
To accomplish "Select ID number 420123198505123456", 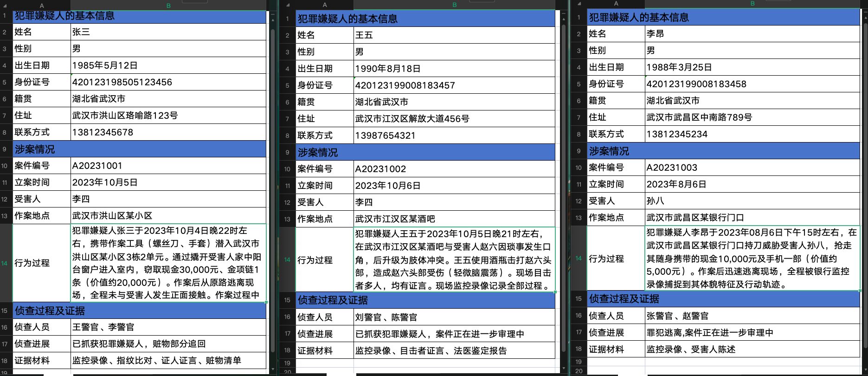I will click(168, 82).
